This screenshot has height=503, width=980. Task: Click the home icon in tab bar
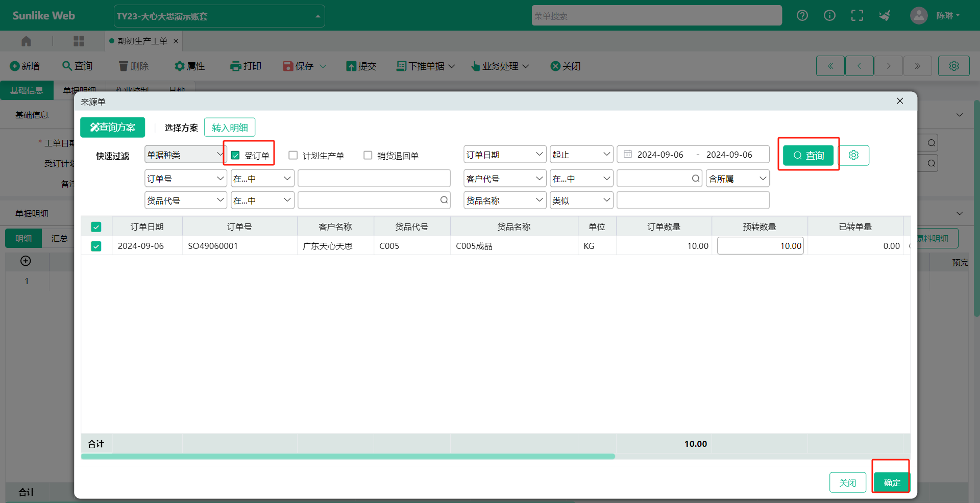pyautogui.click(x=27, y=41)
